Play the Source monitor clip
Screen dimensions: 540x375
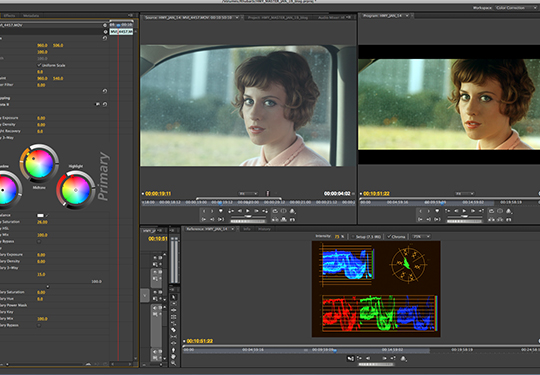click(248, 211)
